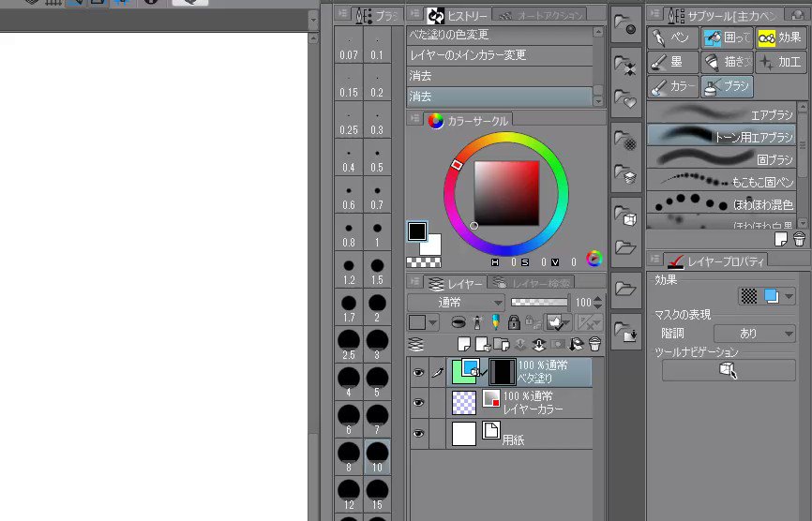
Task: Open the material folder with stacked layers icon
Action: pyautogui.click(x=625, y=174)
